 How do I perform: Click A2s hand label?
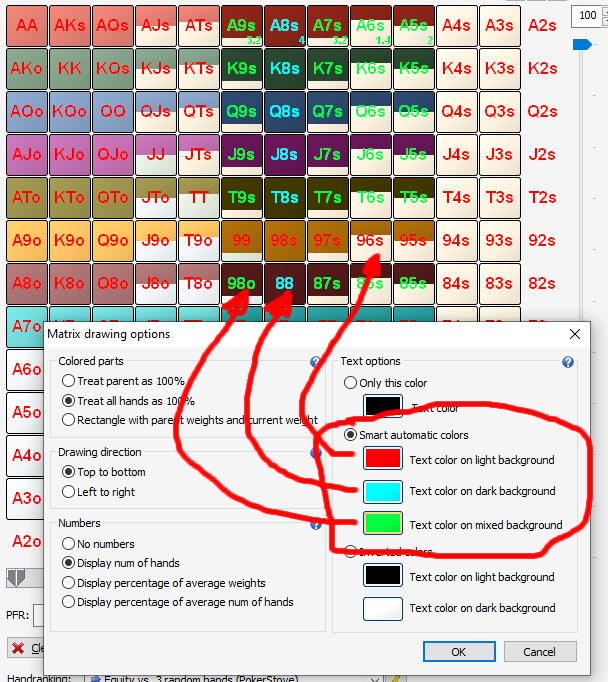tap(542, 26)
